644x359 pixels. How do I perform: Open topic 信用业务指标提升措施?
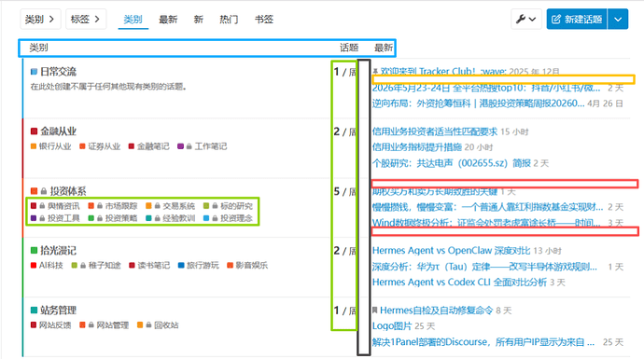pos(417,147)
